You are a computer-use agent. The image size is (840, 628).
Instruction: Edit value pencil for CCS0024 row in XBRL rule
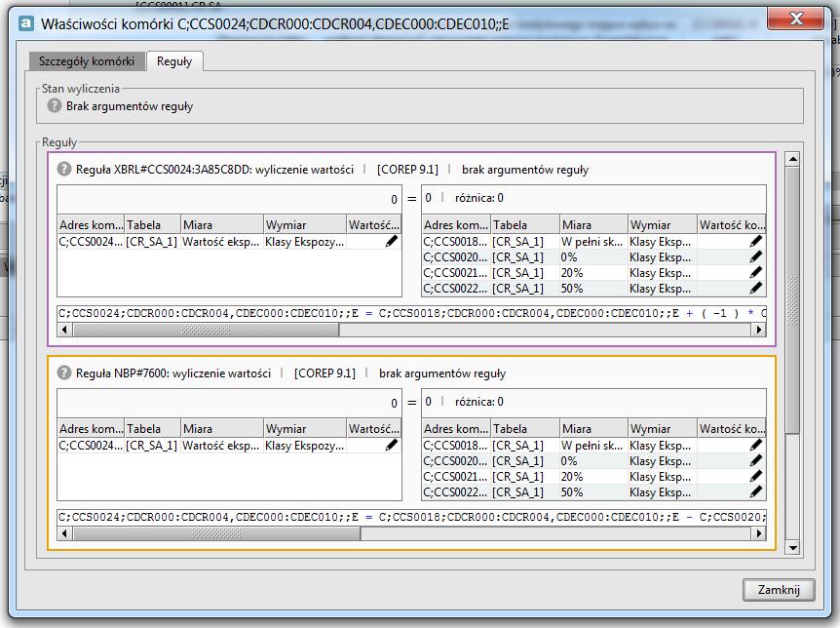[x=392, y=241]
